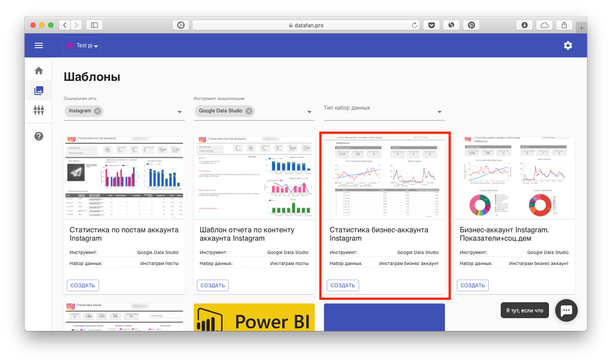612x364 pixels.
Task: Add a new Safari tab
Action: [x=581, y=28]
